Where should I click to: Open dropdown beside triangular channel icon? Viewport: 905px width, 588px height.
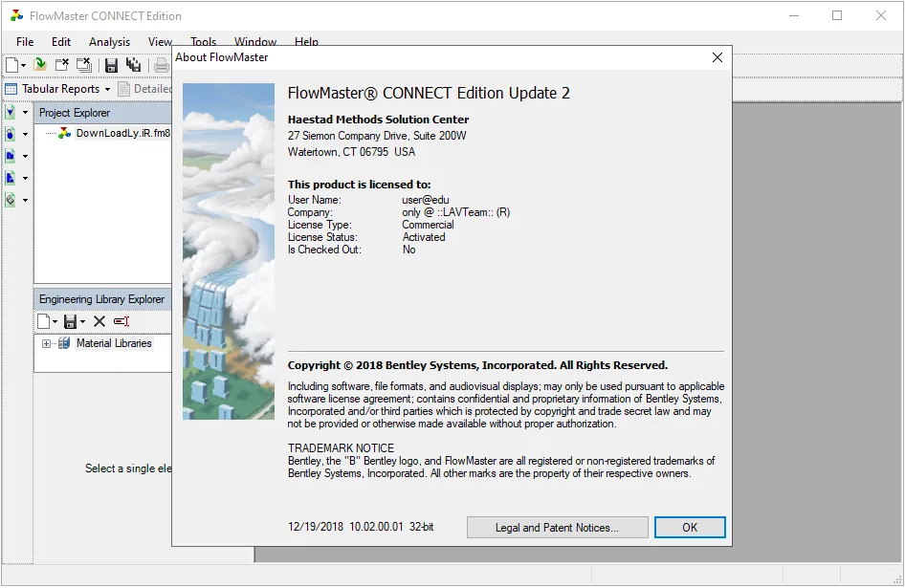25,113
